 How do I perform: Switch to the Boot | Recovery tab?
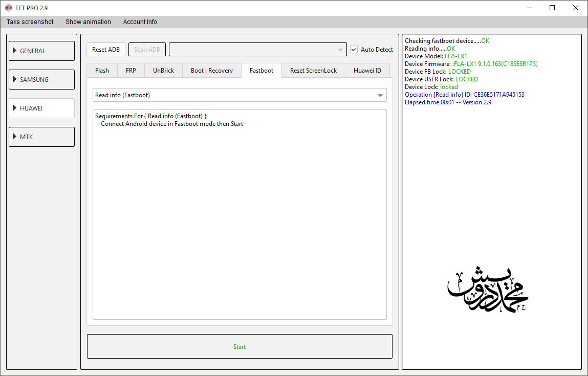pos(211,71)
